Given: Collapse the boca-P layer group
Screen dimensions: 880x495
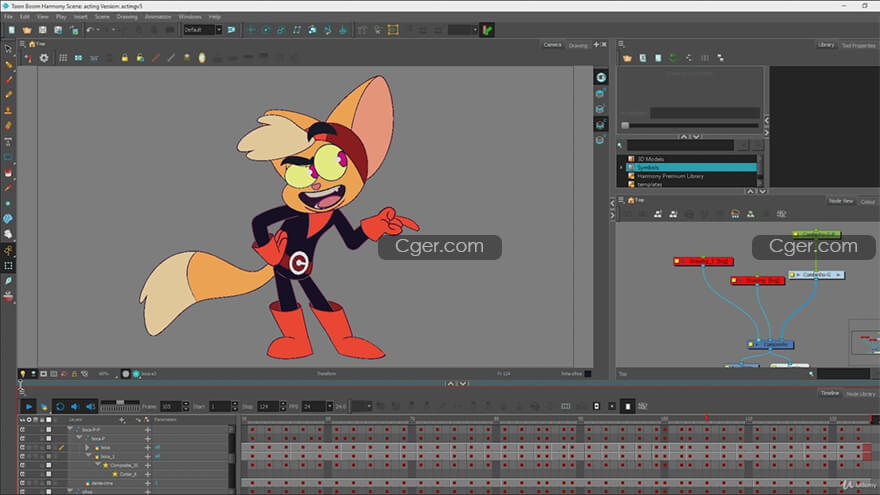Looking at the screenshot, I should [79, 438].
